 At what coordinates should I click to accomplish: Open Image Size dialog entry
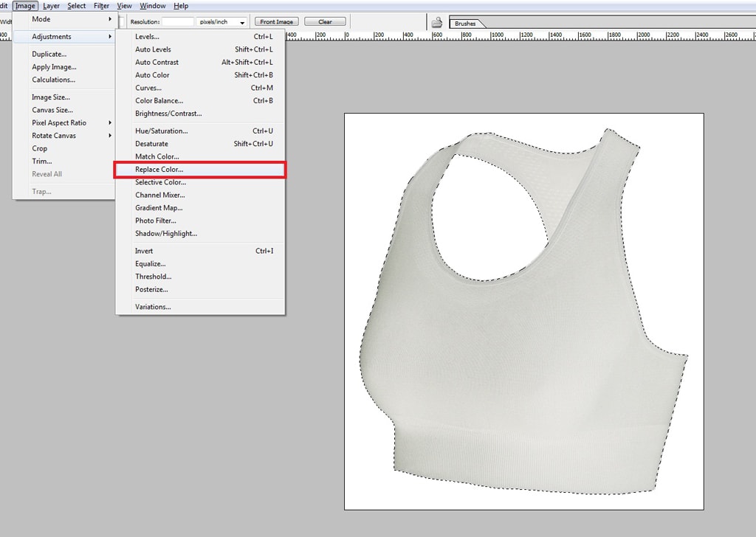[50, 97]
